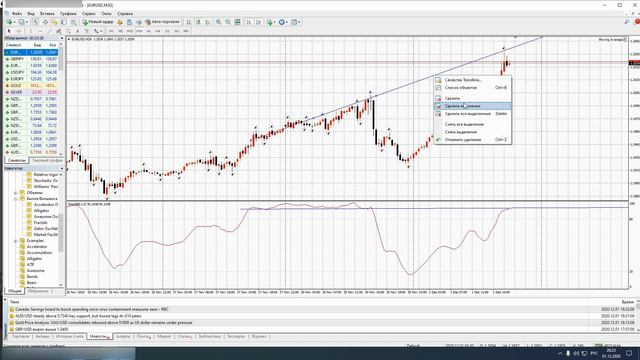This screenshot has width=640, height=360.
Task: Switch chart to candlesticks icon
Action: coord(198,22)
